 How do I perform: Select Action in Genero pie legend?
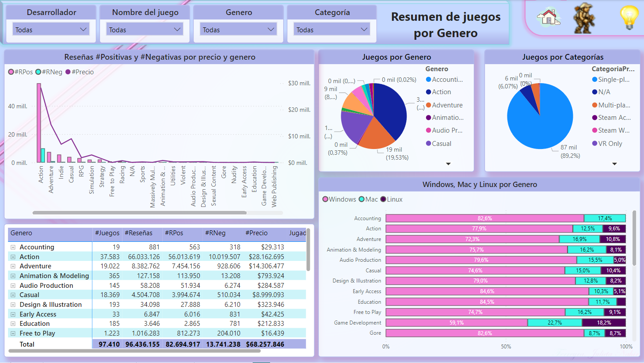click(x=438, y=92)
